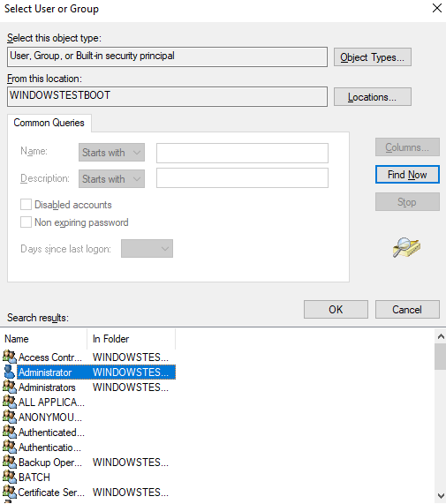
Task: Sort results by the Name column header
Action: (x=44, y=339)
